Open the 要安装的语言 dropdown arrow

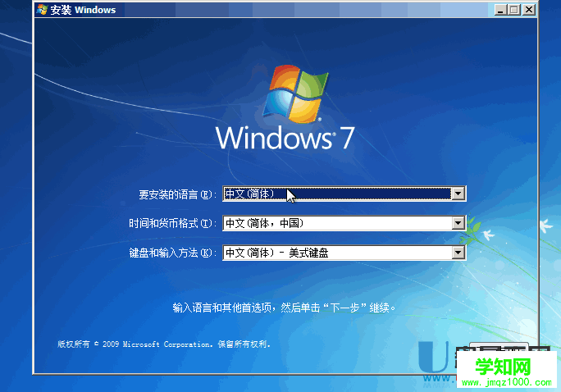coord(458,194)
